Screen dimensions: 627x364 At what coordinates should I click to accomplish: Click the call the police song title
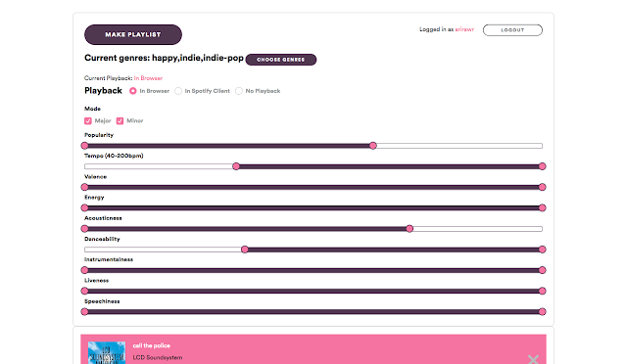tap(152, 345)
